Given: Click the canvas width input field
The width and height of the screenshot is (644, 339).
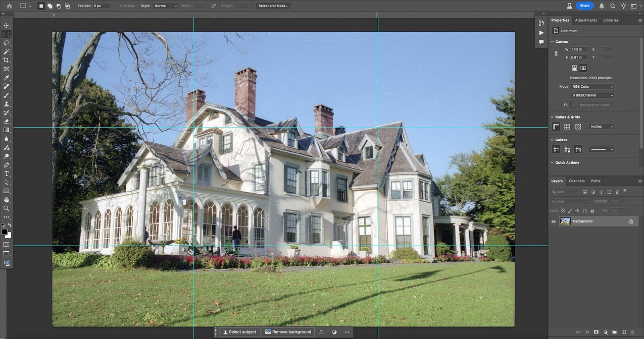Looking at the screenshot, I should coord(578,49).
